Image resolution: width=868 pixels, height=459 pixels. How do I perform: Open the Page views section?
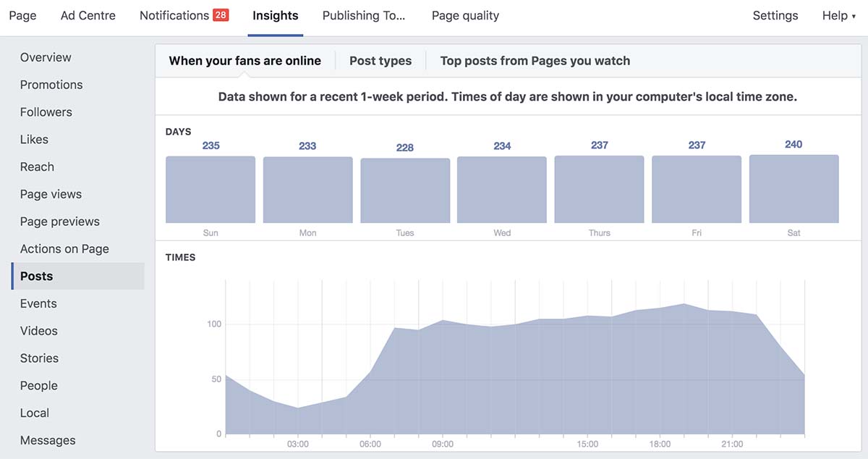[50, 194]
